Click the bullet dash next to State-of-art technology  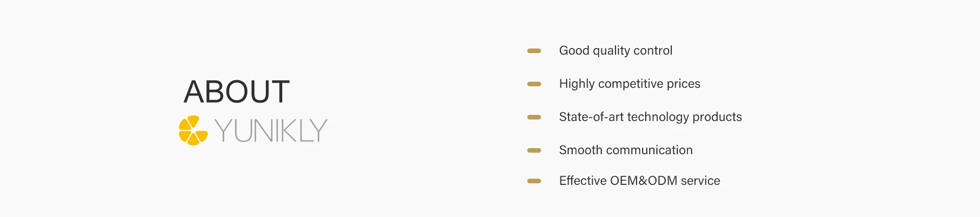coord(534,117)
